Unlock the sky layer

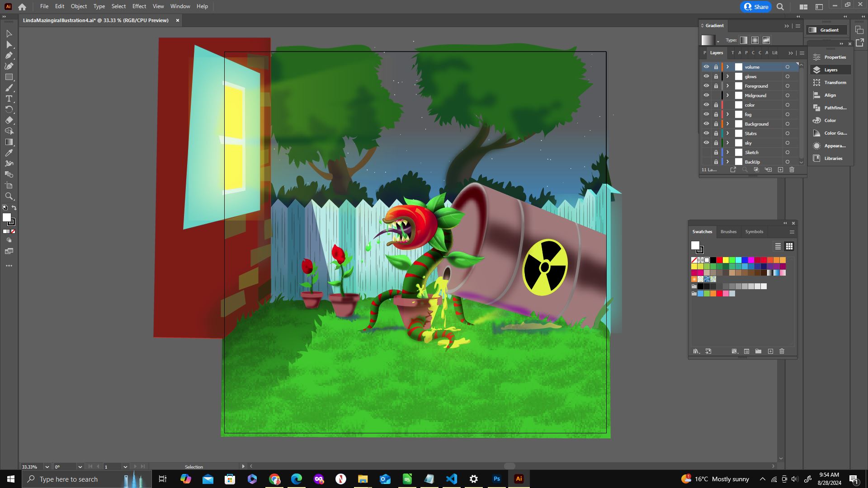click(x=716, y=143)
